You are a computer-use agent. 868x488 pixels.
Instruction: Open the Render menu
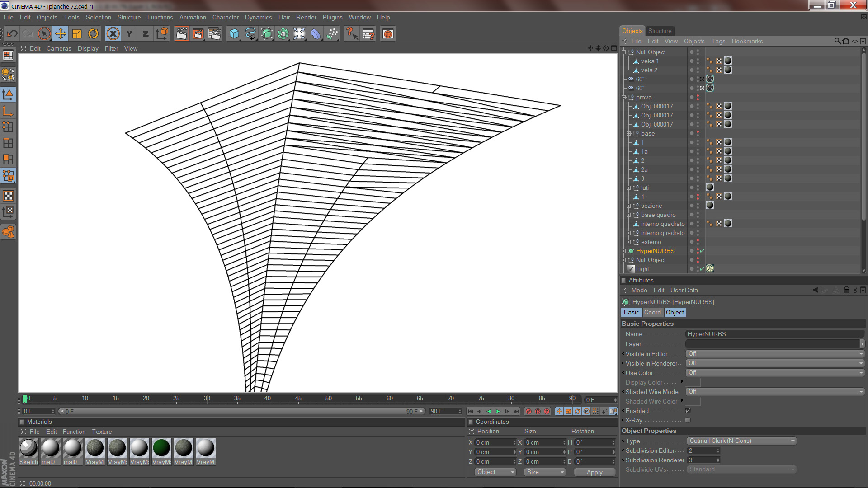pos(306,17)
